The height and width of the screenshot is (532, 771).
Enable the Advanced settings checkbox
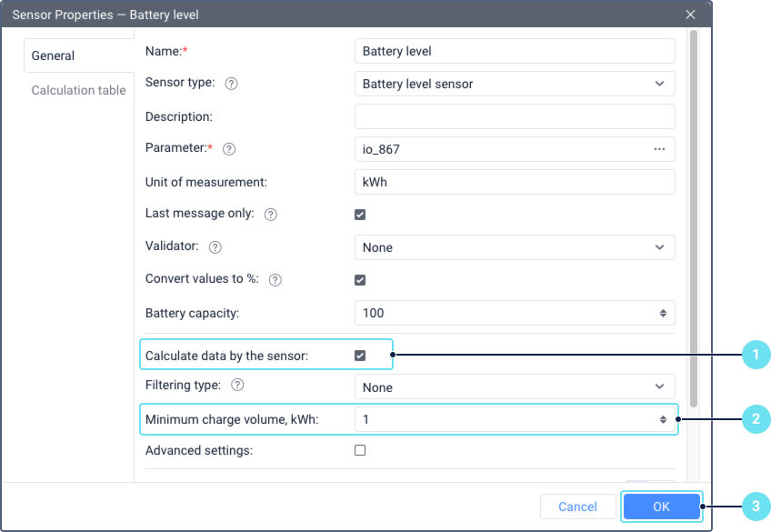(x=360, y=450)
